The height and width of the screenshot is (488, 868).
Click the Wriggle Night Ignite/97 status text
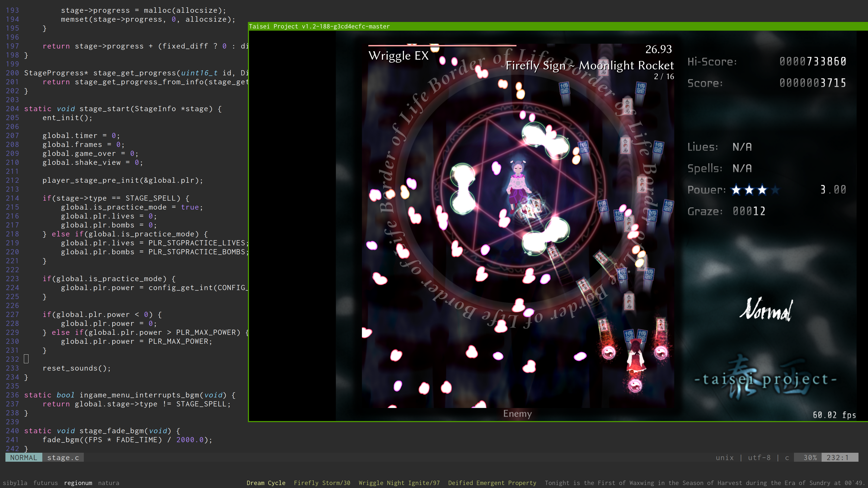coord(399,483)
